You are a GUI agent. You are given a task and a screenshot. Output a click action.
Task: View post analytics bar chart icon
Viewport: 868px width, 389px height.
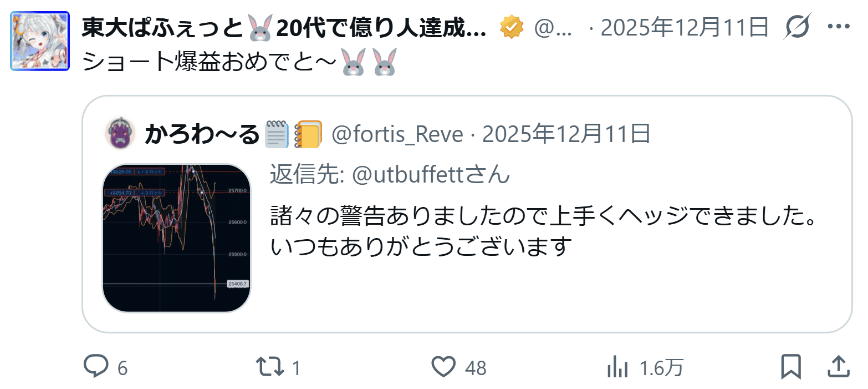(617, 367)
